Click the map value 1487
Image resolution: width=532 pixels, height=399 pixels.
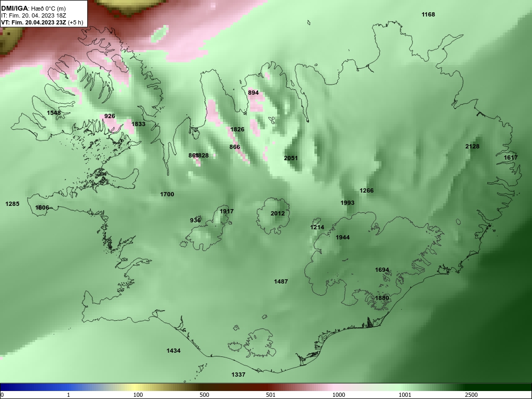(x=281, y=281)
